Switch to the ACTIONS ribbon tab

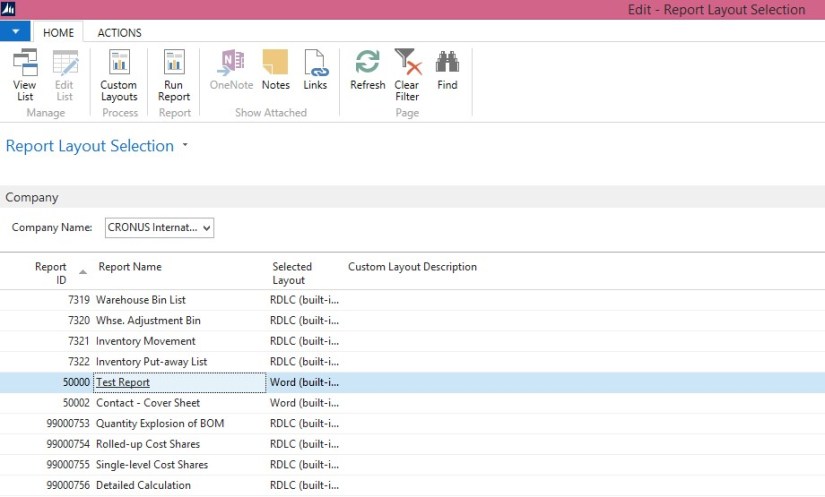pyautogui.click(x=119, y=33)
